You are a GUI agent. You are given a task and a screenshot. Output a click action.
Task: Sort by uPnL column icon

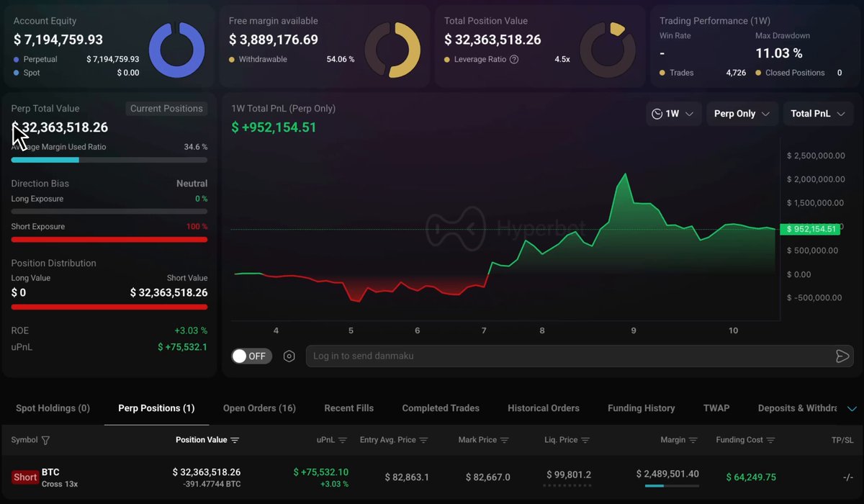click(343, 440)
